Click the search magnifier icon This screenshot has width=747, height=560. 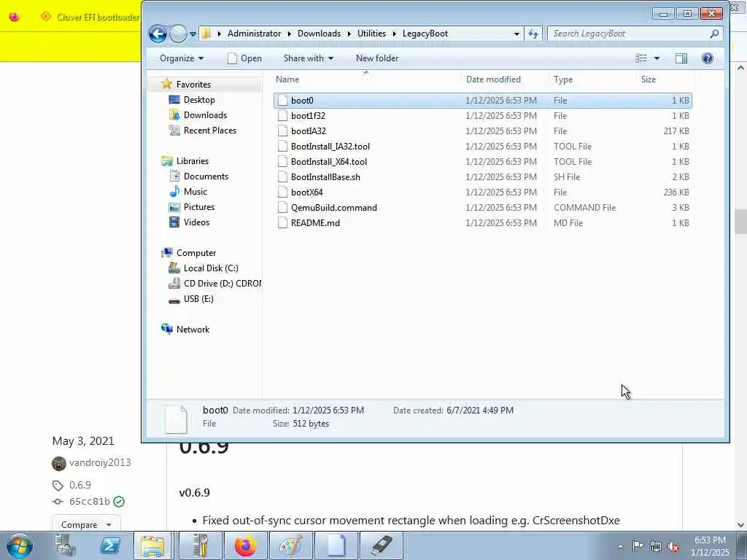click(x=714, y=34)
